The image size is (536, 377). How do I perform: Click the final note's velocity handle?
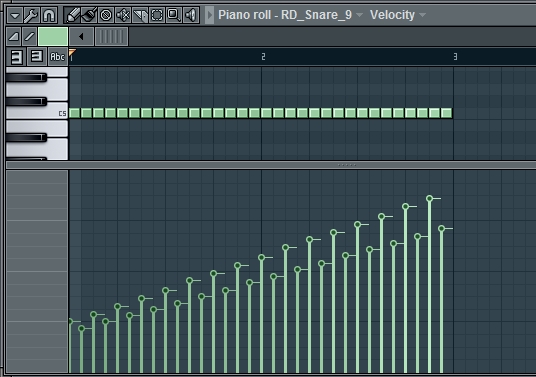(442, 228)
